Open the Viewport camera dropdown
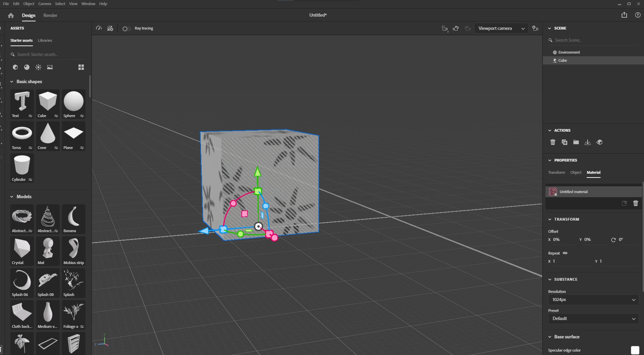The image size is (644, 355). 501,29
